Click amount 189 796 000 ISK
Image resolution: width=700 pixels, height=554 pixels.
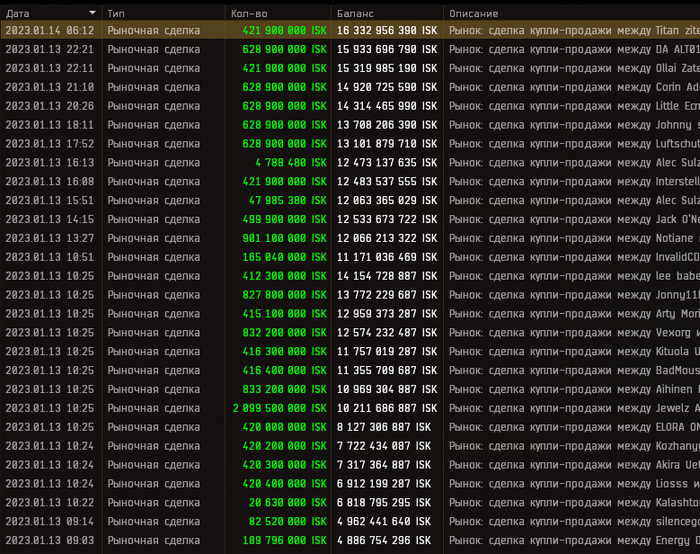click(285, 541)
